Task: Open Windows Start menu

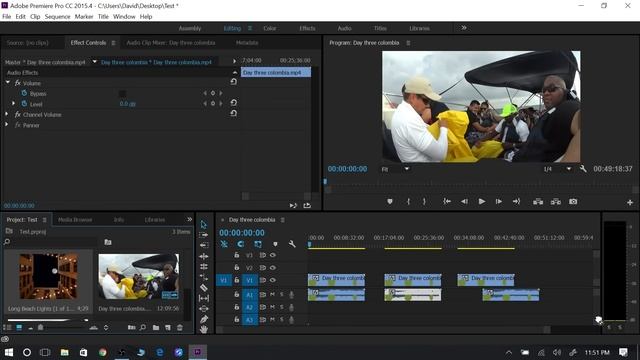Action: point(9,352)
